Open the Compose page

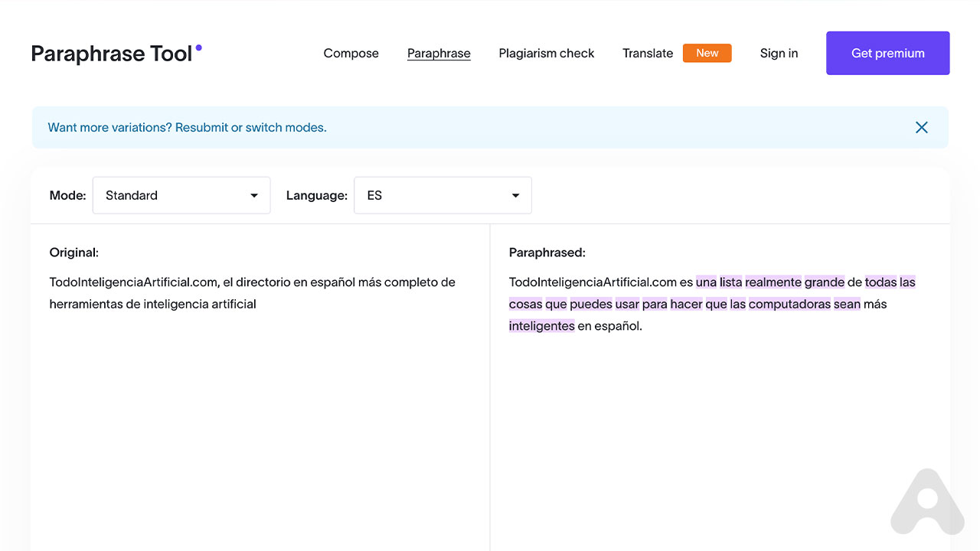pyautogui.click(x=351, y=54)
